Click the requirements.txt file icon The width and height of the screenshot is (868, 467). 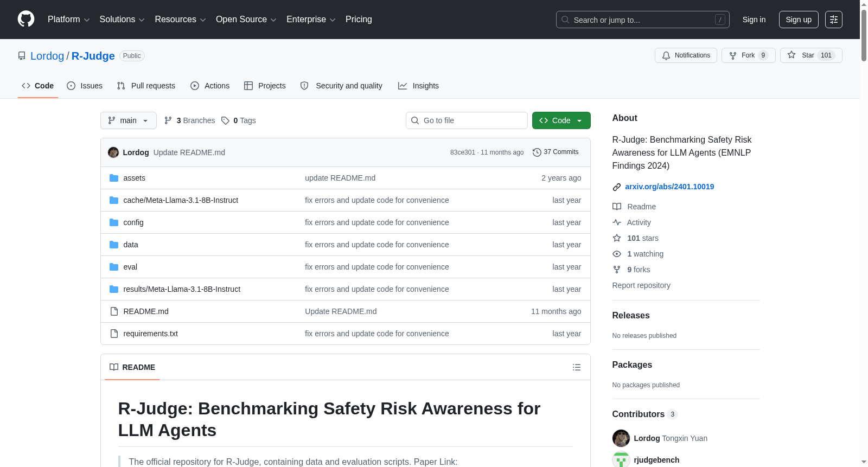114,334
